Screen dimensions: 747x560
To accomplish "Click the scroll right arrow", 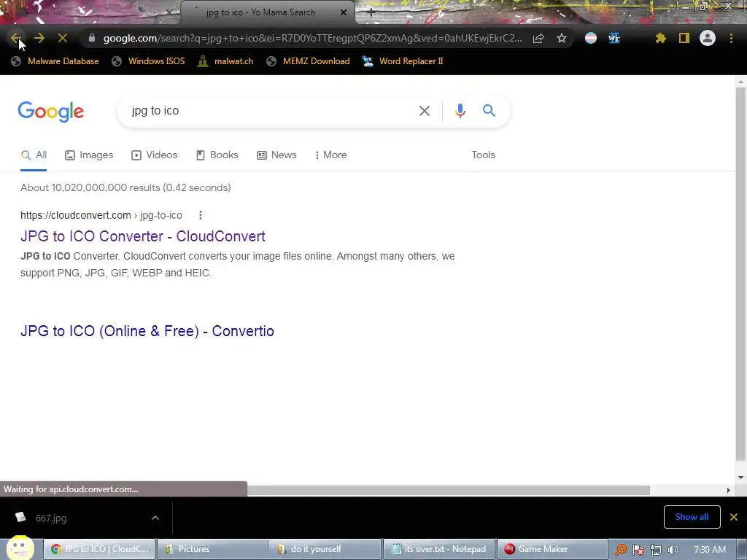I will pyautogui.click(x=728, y=490).
